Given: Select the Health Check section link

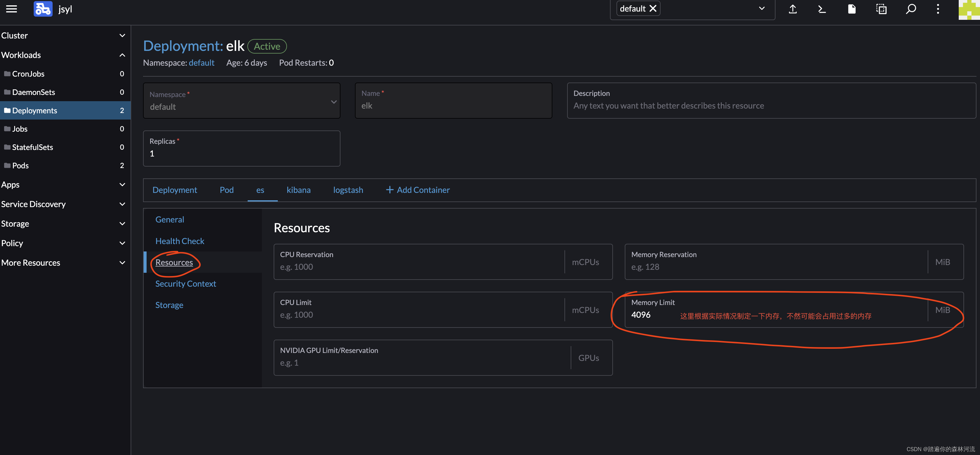Looking at the screenshot, I should pyautogui.click(x=180, y=240).
